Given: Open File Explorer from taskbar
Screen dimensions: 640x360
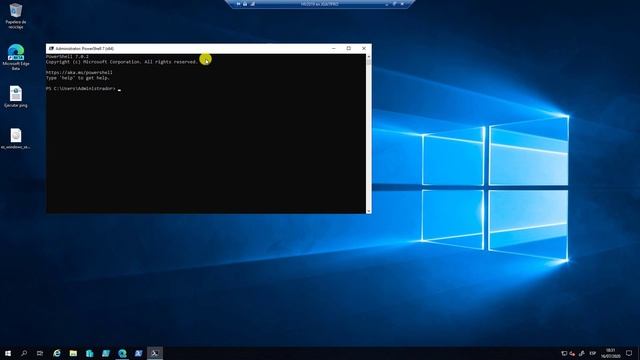Looking at the screenshot, I should pyautogui.click(x=73, y=353).
